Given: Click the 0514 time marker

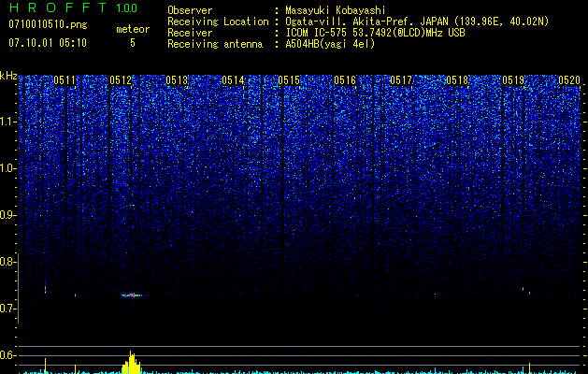Looking at the screenshot, I should (233, 80).
